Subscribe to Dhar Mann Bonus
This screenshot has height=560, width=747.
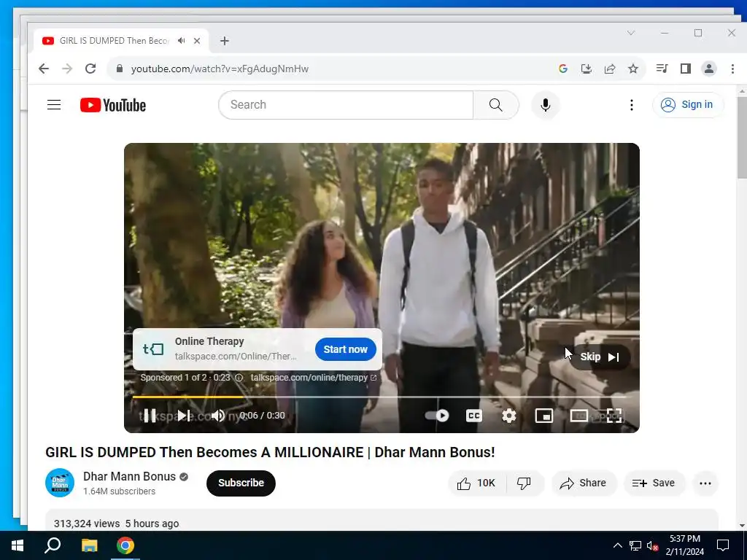(241, 483)
